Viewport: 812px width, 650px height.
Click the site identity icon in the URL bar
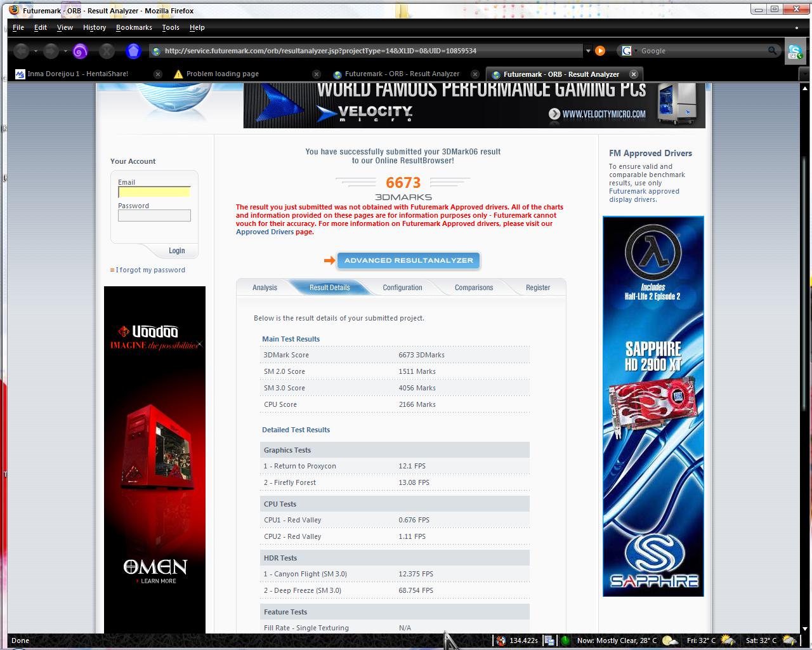[x=157, y=51]
